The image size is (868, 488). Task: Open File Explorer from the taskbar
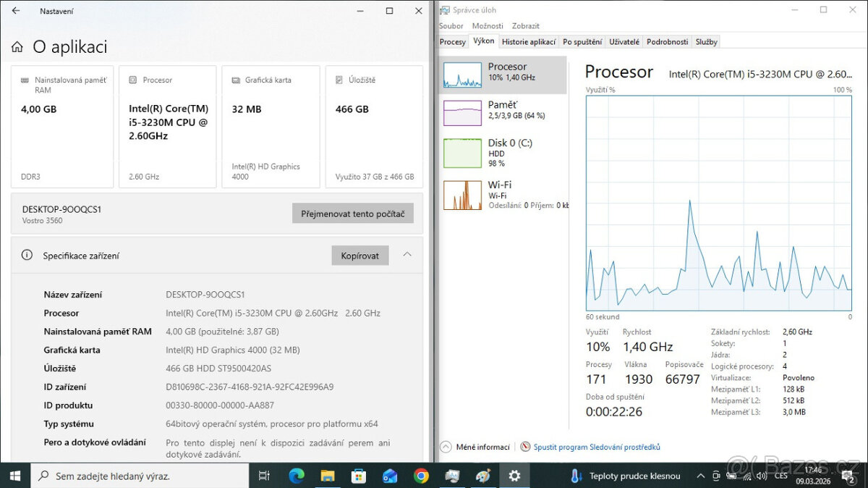pos(327,476)
